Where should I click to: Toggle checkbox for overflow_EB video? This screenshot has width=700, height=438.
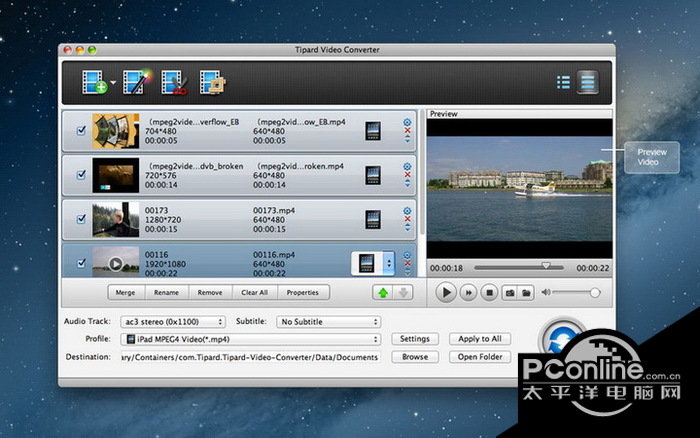click(81, 130)
